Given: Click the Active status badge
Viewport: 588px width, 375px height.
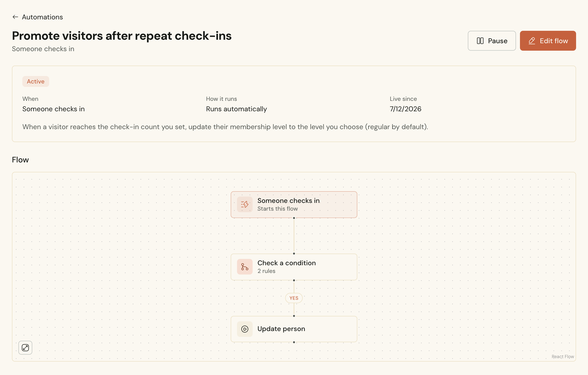Looking at the screenshot, I should pos(36,81).
